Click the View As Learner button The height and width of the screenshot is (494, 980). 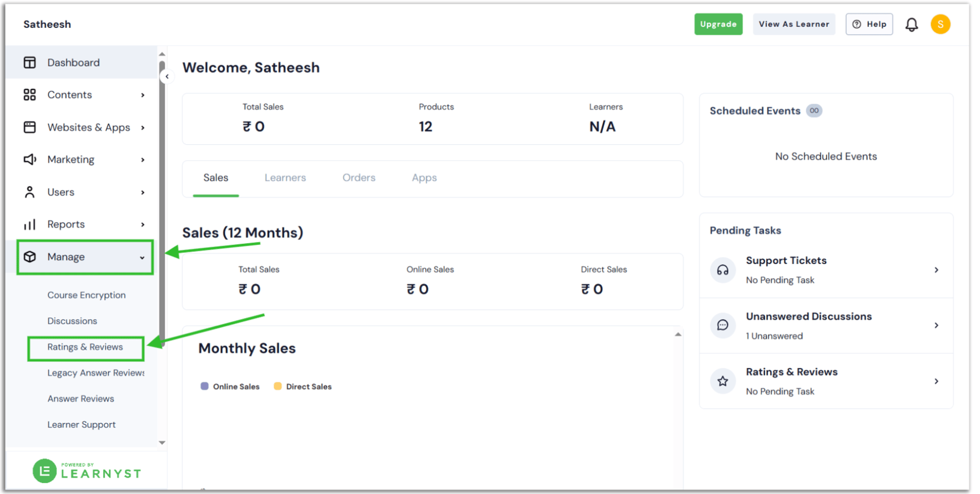[x=793, y=25]
